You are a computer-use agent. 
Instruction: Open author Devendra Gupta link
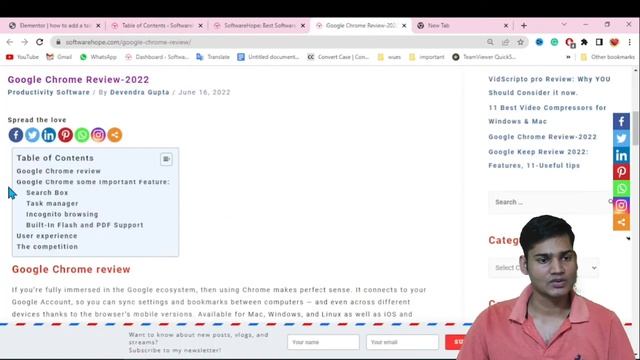click(140, 92)
